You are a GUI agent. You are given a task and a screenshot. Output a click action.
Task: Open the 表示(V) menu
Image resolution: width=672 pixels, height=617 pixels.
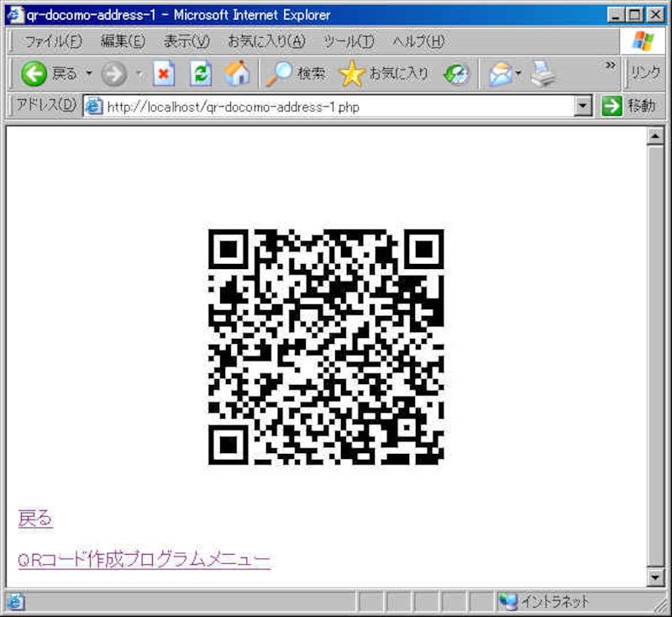(186, 41)
